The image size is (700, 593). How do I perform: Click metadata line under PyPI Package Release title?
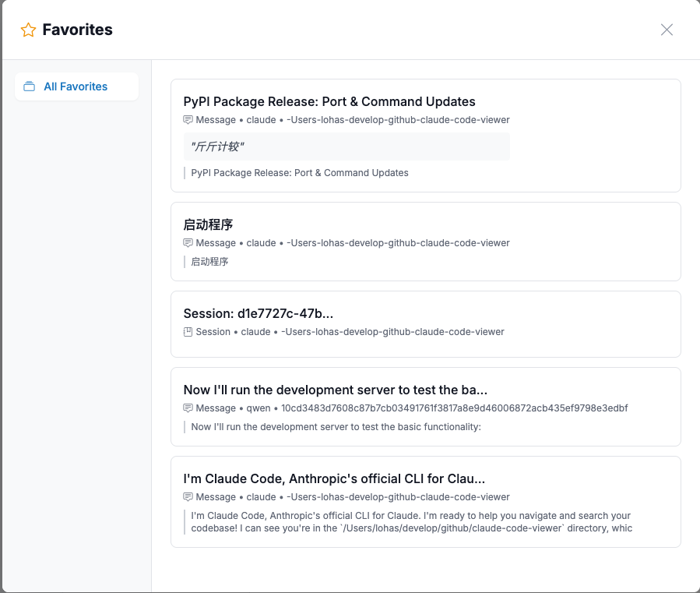pyautogui.click(x=353, y=120)
